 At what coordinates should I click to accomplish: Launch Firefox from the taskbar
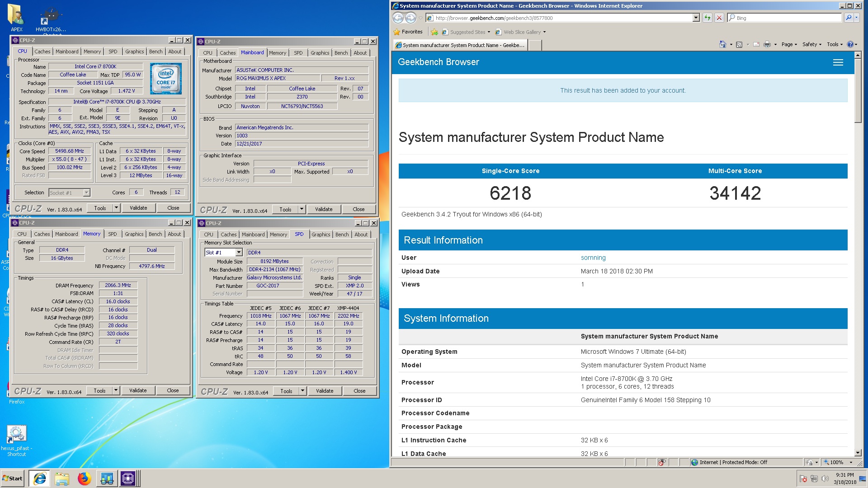[84, 479]
